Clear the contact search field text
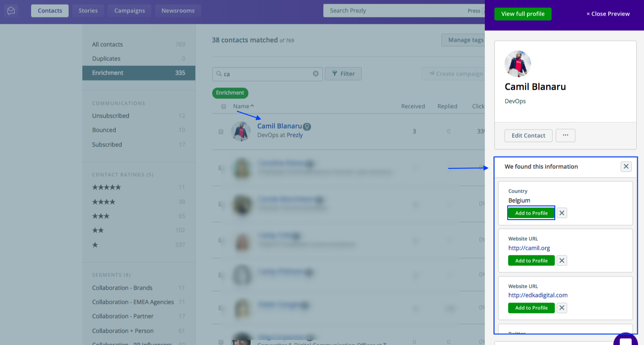The width and height of the screenshot is (644, 345). (316, 74)
